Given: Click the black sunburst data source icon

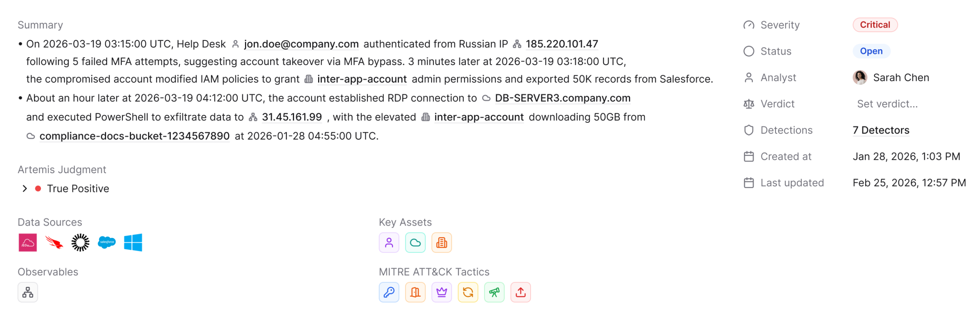Looking at the screenshot, I should click(80, 242).
